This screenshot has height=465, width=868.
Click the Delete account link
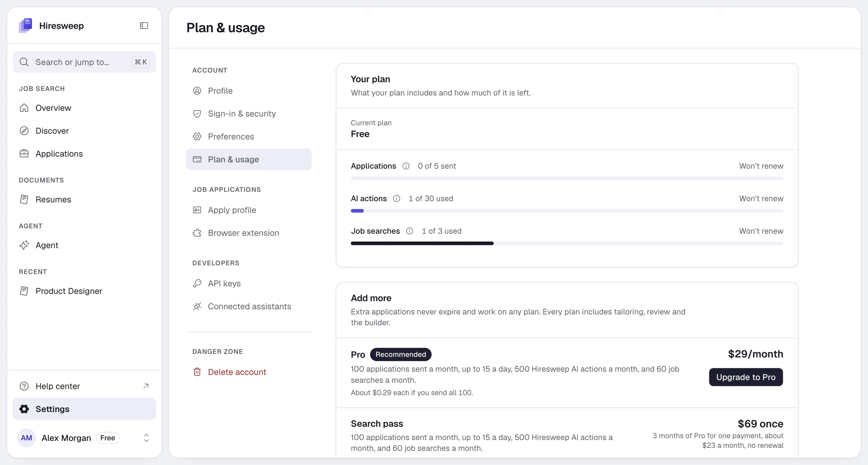(249, 372)
